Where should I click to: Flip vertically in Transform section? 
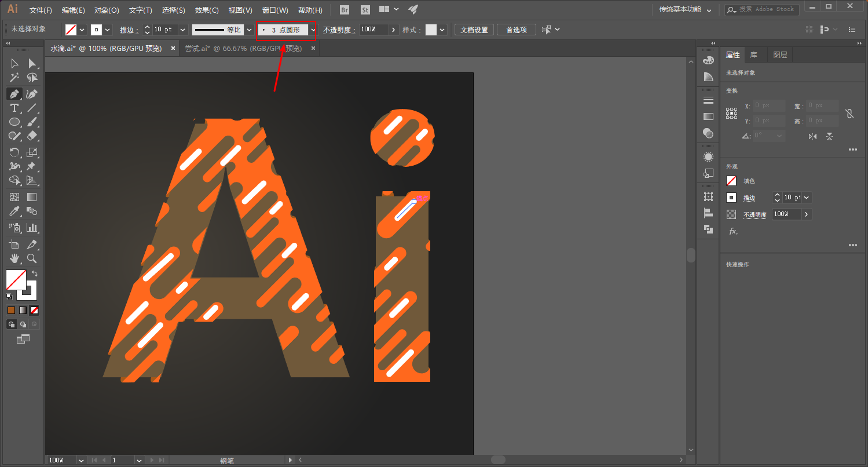tap(830, 136)
